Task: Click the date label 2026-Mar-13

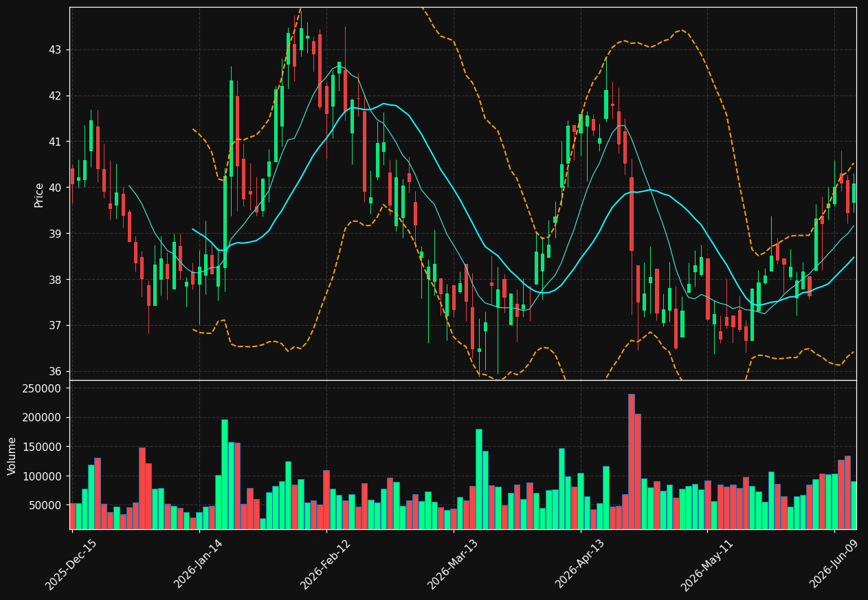Action: click(454, 564)
